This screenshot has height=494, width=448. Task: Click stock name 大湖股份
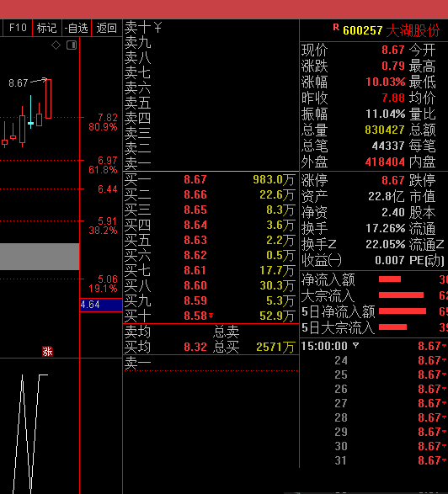click(x=413, y=30)
